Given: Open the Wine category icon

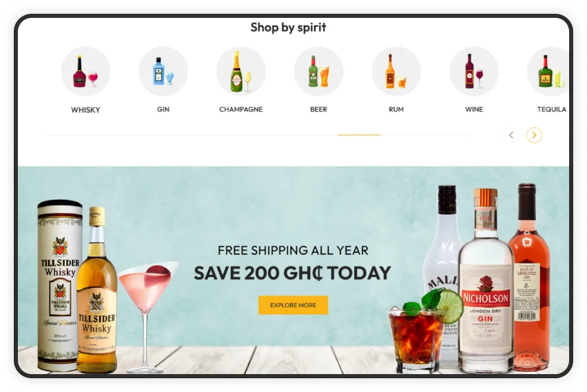Looking at the screenshot, I should (x=474, y=71).
